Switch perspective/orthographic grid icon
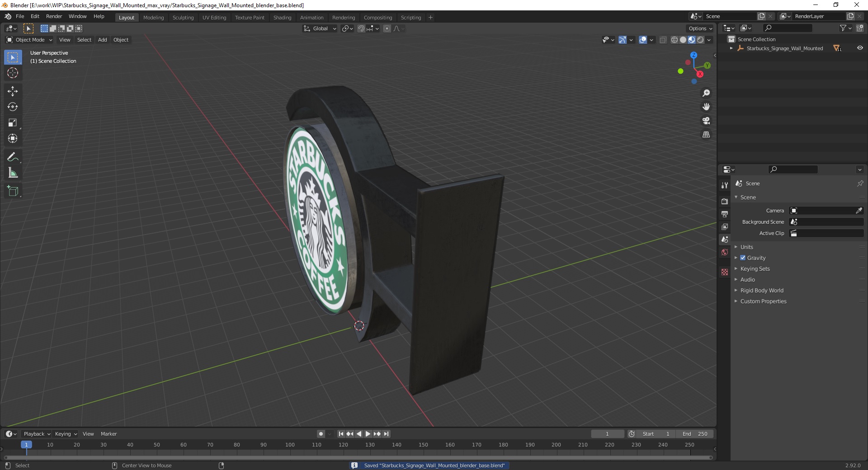868x470 pixels. click(706, 135)
